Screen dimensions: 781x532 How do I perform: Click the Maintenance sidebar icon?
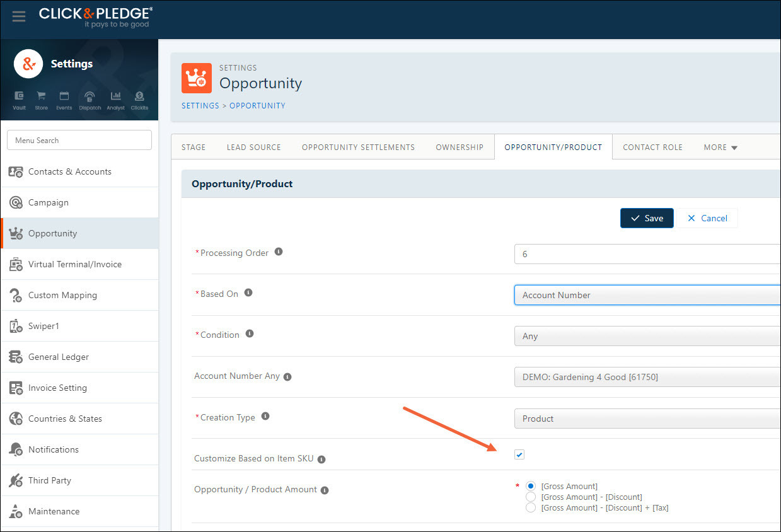click(x=16, y=511)
